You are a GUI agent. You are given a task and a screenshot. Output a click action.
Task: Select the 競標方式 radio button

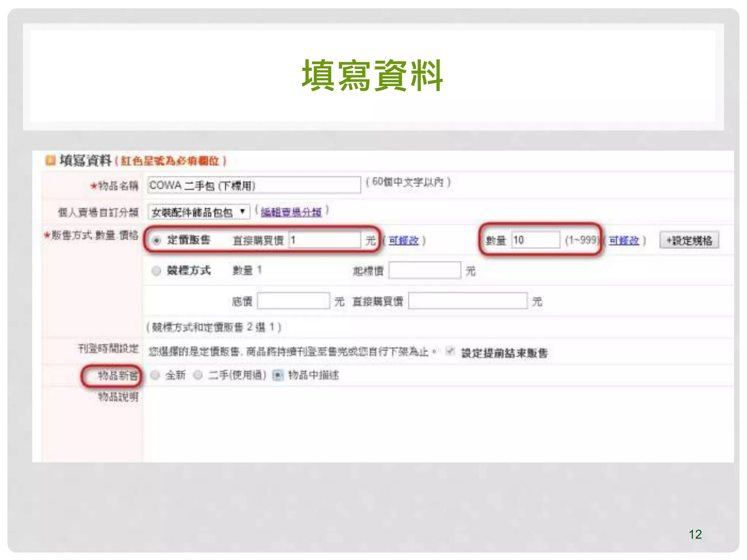click(x=156, y=271)
